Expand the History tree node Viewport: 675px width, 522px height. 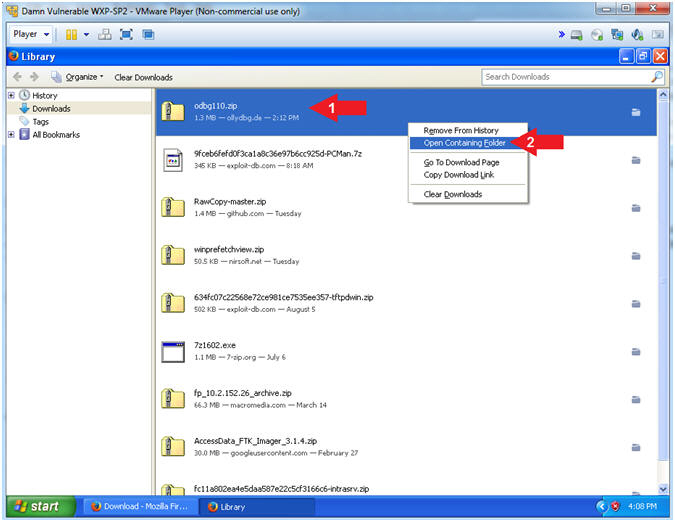(x=11, y=95)
